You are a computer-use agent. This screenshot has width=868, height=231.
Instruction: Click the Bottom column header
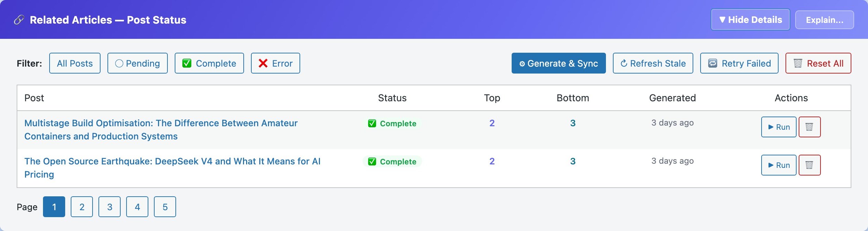tap(573, 98)
